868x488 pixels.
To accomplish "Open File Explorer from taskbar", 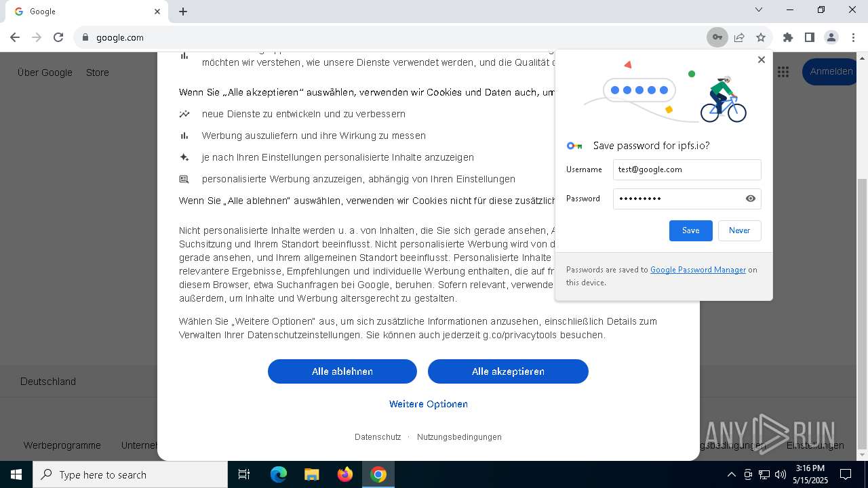I will (311, 474).
